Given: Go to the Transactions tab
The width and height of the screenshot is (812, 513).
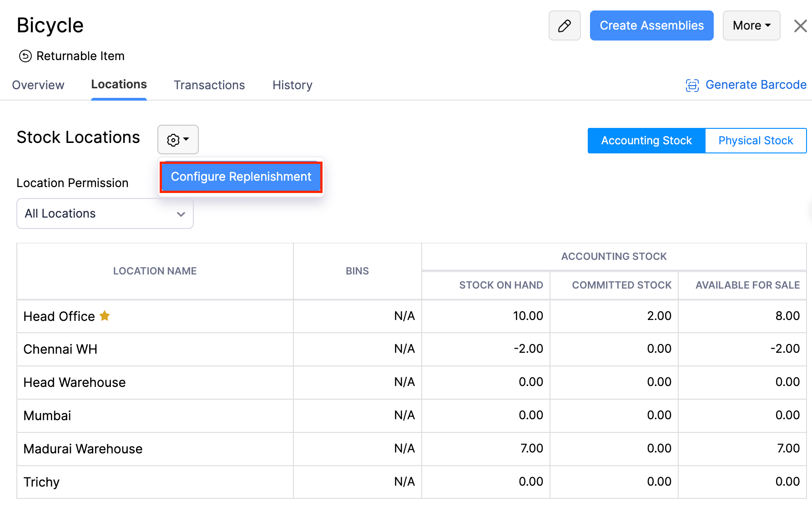Looking at the screenshot, I should click(x=209, y=85).
